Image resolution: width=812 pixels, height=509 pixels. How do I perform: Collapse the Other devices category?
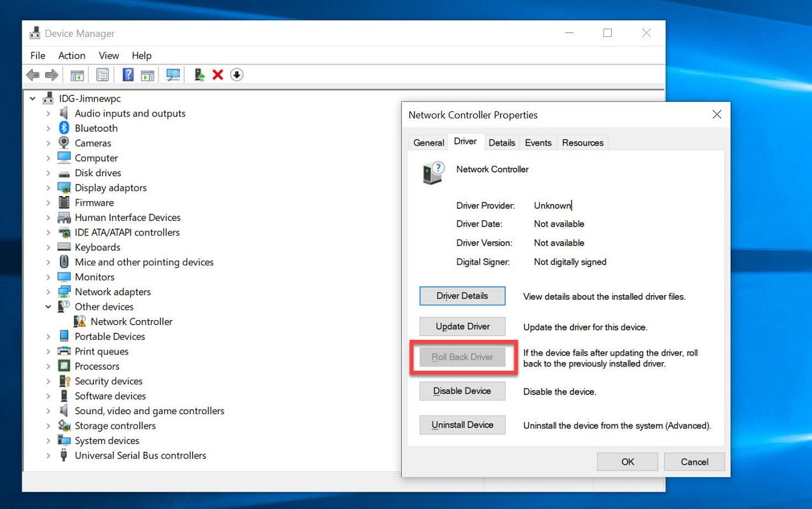pyautogui.click(x=48, y=307)
